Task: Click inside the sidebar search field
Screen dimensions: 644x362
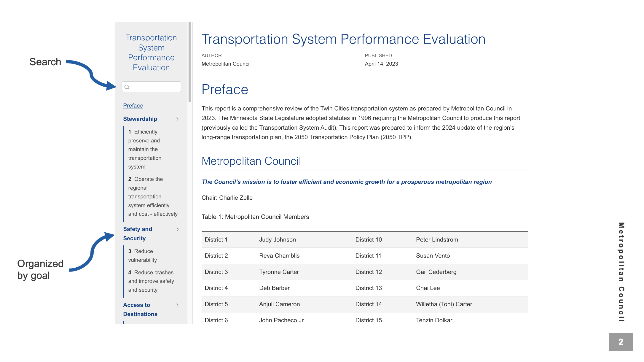Action: pos(155,87)
